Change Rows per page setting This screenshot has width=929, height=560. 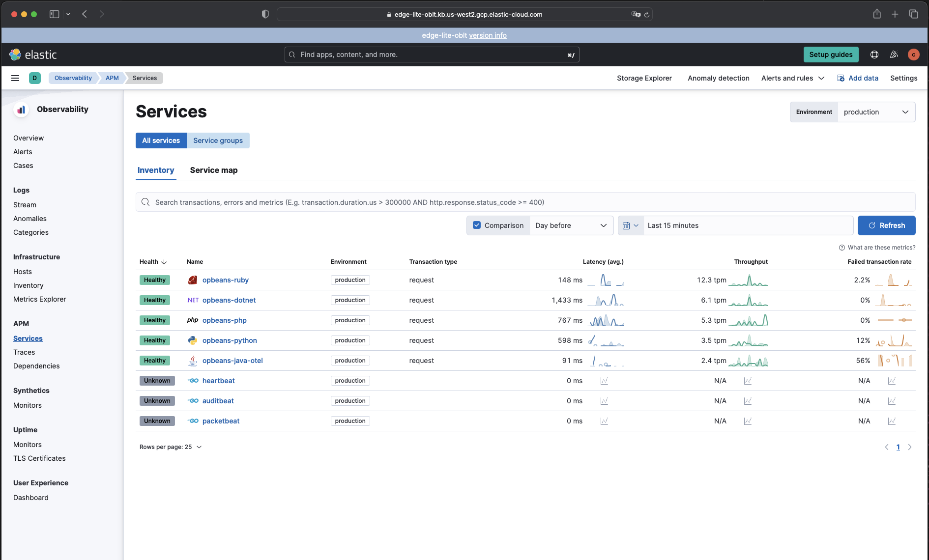pos(171,447)
